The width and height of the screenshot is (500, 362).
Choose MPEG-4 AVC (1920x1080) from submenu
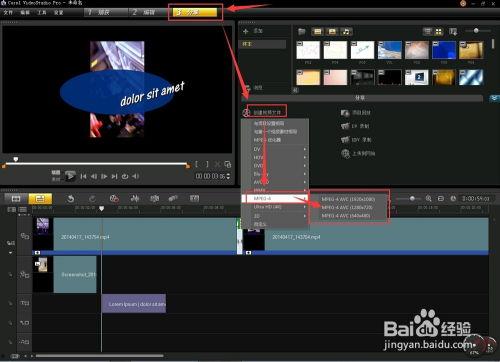[348, 199]
